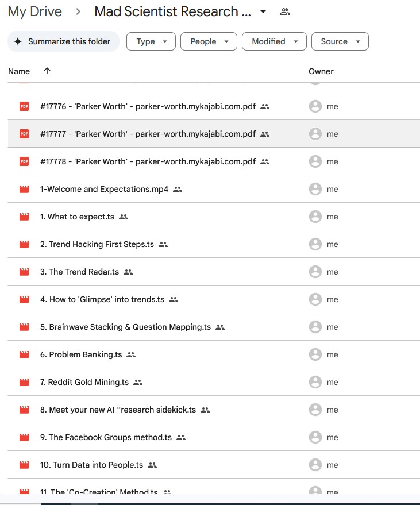Click the shared icon beside 10. Turn Data into People.ts
420x505 pixels.
(x=152, y=465)
